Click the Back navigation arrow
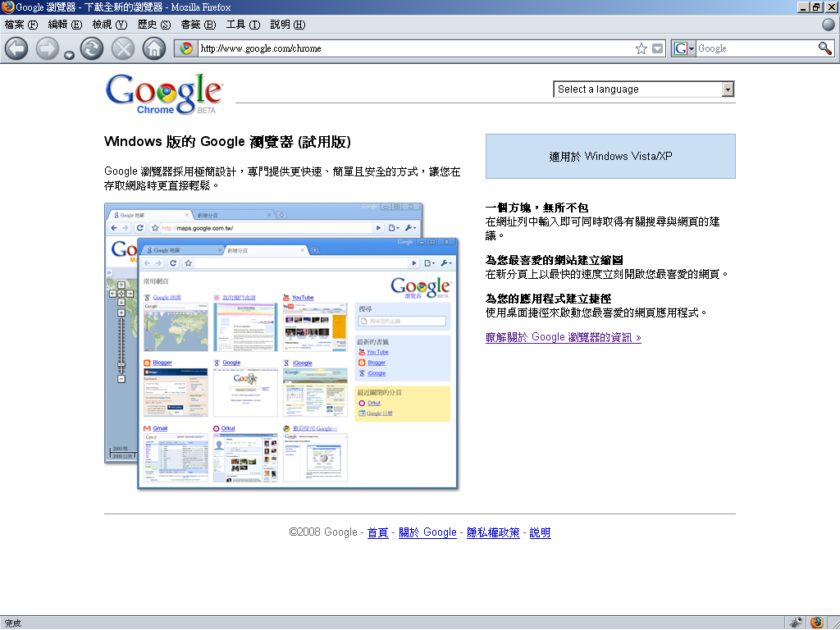This screenshot has height=630, width=840. [x=16, y=48]
